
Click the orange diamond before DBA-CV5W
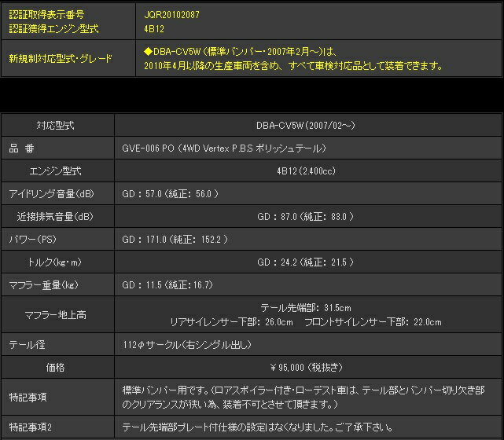(149, 52)
